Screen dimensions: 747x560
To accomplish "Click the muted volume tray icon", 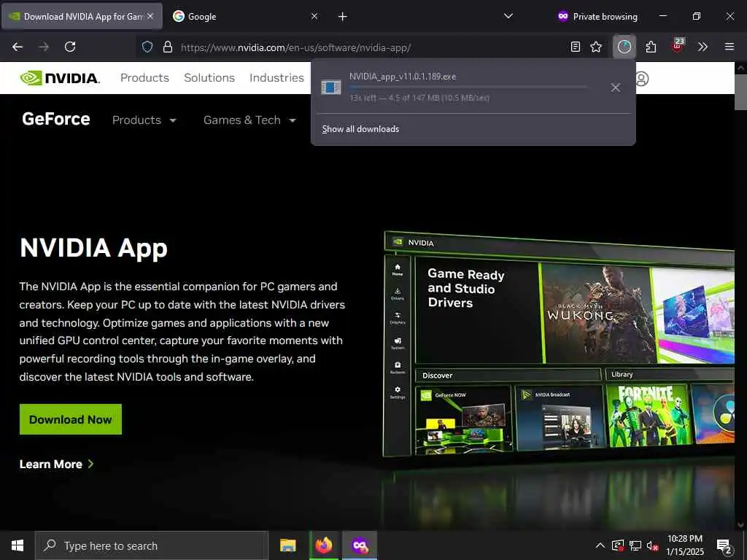I will coord(652,545).
